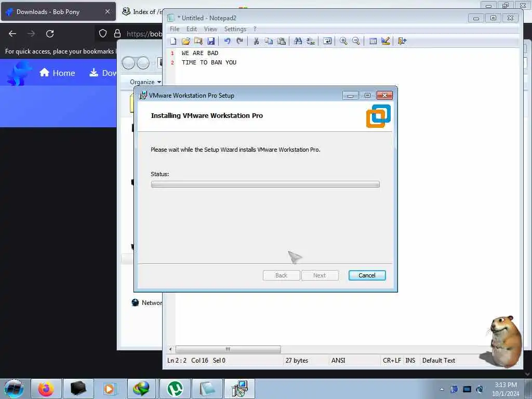The width and height of the screenshot is (532, 399).
Task: Click New document icon in Notepad2 toolbar
Action: click(x=174, y=41)
